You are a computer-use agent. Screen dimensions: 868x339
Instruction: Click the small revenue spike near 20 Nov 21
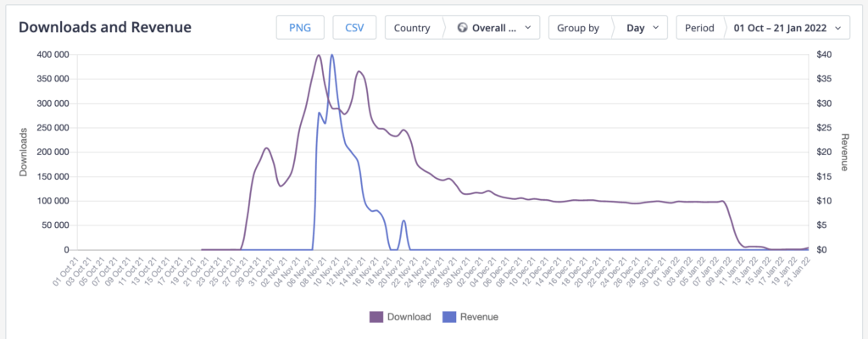click(403, 221)
